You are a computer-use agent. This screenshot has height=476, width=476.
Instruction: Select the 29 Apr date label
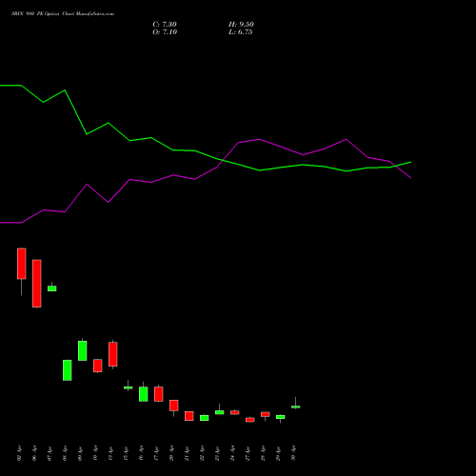point(278,453)
